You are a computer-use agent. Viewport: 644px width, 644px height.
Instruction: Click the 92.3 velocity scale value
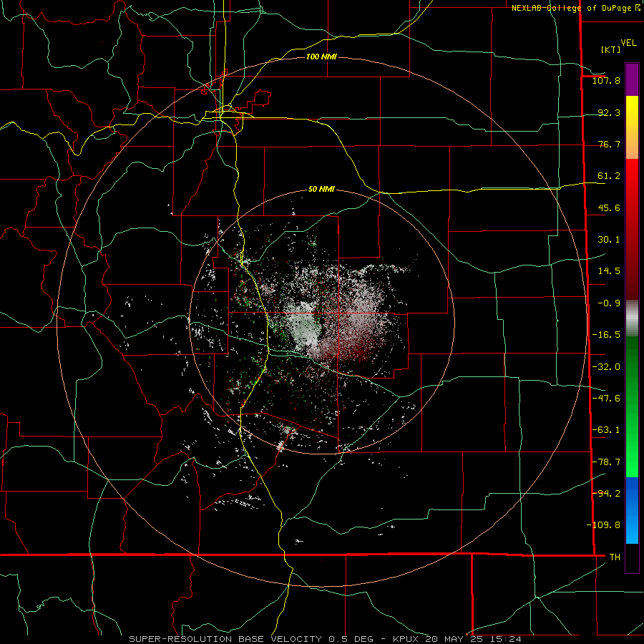pos(609,112)
